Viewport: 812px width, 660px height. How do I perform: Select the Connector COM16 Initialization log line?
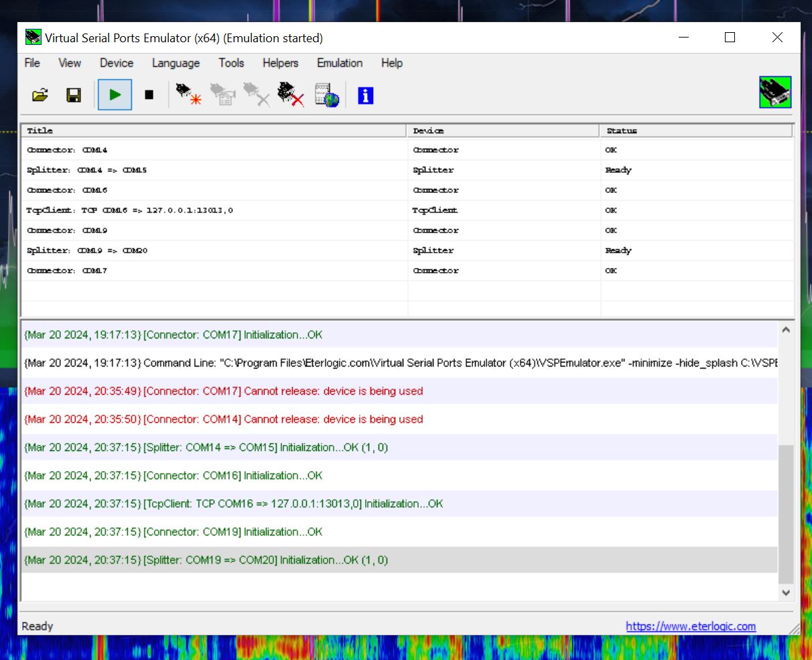[399, 476]
